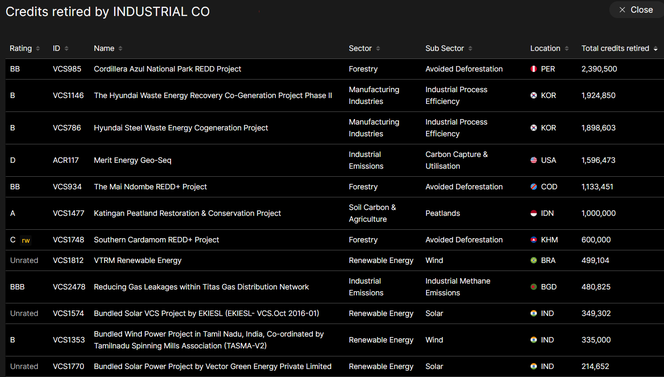
Task: Select BBB rating cell
Action: coord(17,287)
